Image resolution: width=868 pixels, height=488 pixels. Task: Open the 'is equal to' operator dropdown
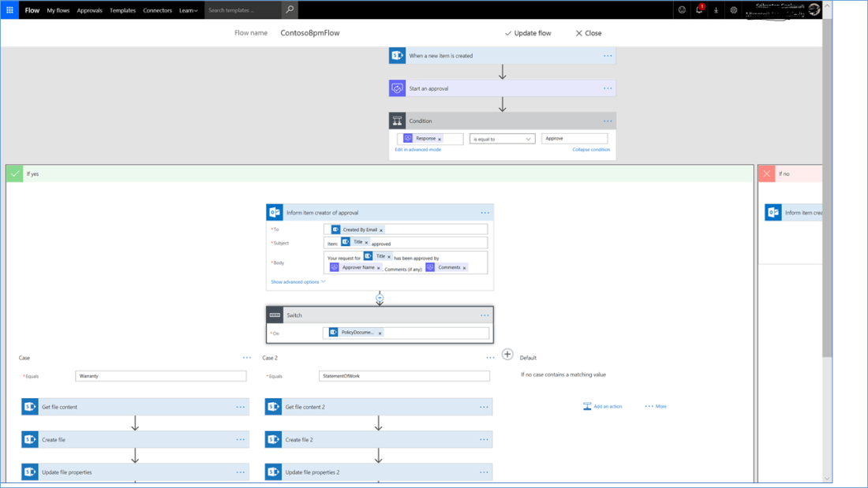[x=502, y=139]
